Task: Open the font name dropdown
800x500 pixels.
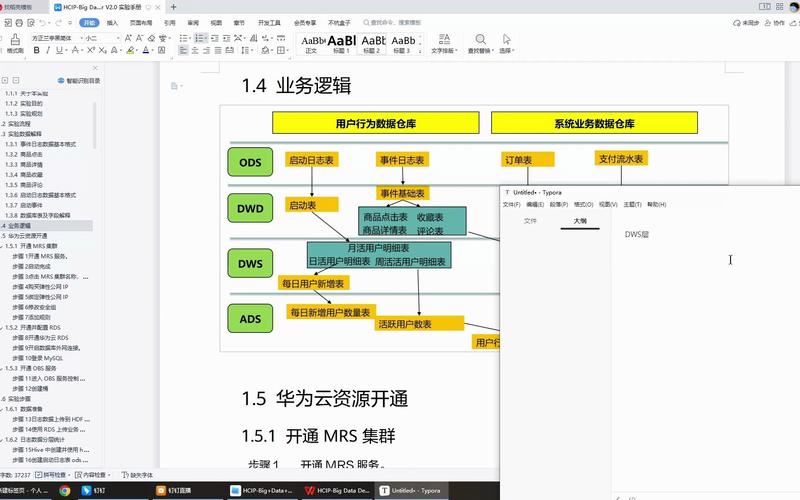Action: (x=81, y=38)
